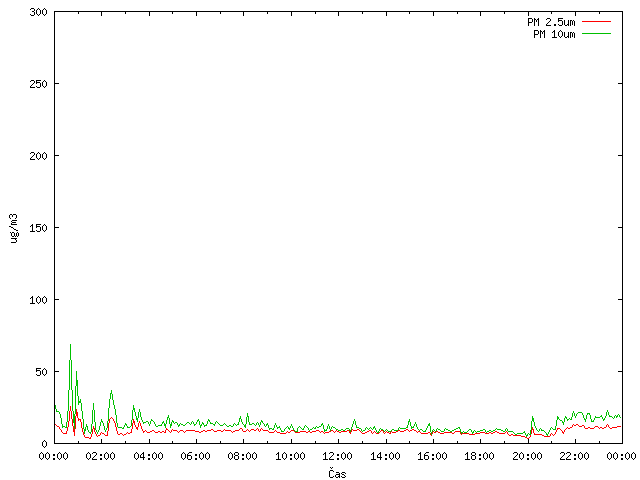Viewport: 640px width, 480px height.
Task: Click the 'ug/m3' y-axis label
Action: (x=14, y=228)
